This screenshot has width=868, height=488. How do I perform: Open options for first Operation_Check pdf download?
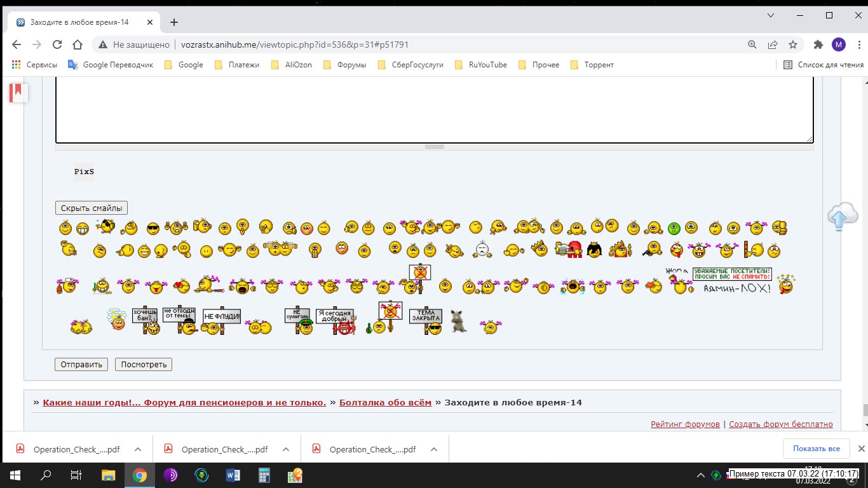pyautogui.click(x=137, y=449)
